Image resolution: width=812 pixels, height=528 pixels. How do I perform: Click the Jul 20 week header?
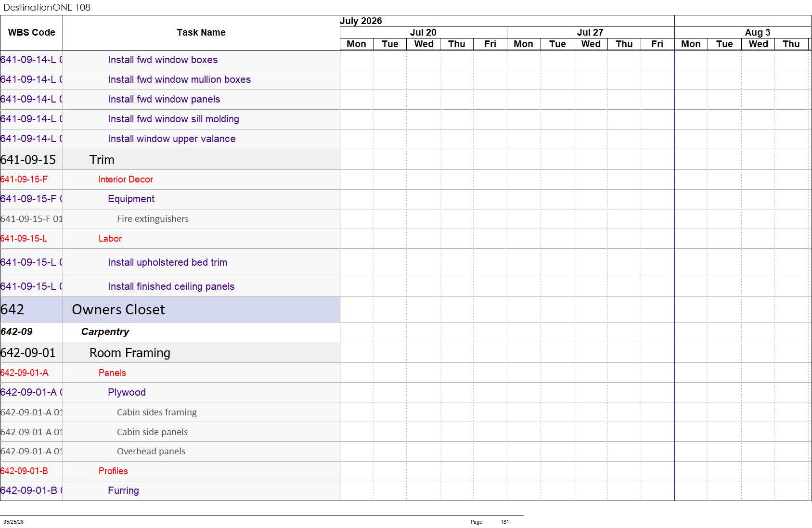423,32
